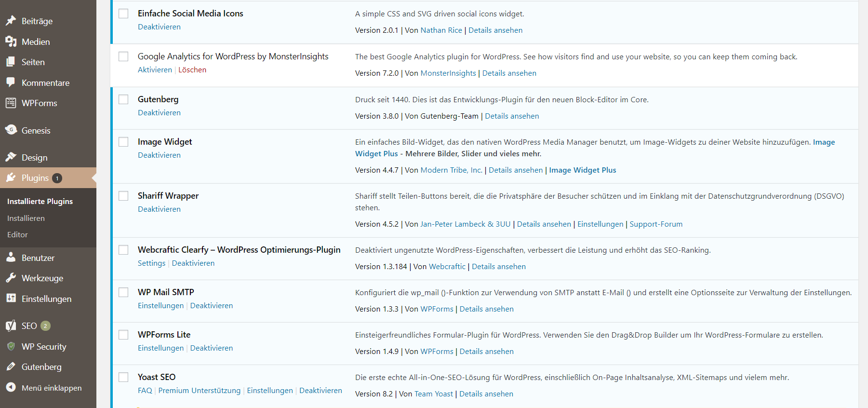Screen dimensions: 868x408
Task: Tick the WP Mail SMTP checkbox
Action: pos(123,292)
